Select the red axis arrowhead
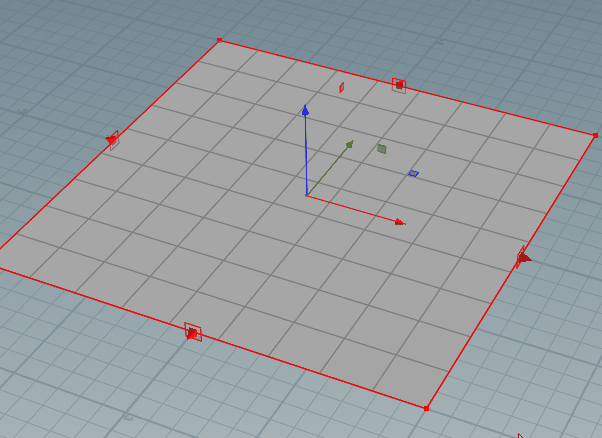Viewport: 602px width, 438px height. point(400,222)
